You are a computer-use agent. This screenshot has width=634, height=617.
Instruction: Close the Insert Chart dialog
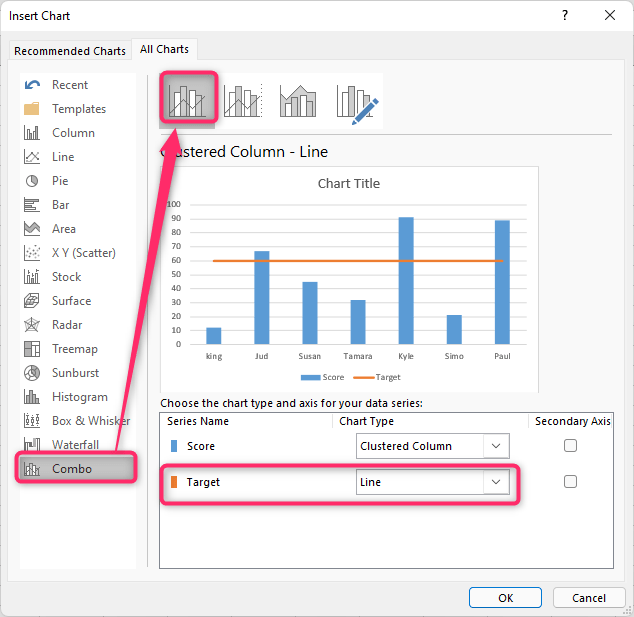[x=610, y=15]
